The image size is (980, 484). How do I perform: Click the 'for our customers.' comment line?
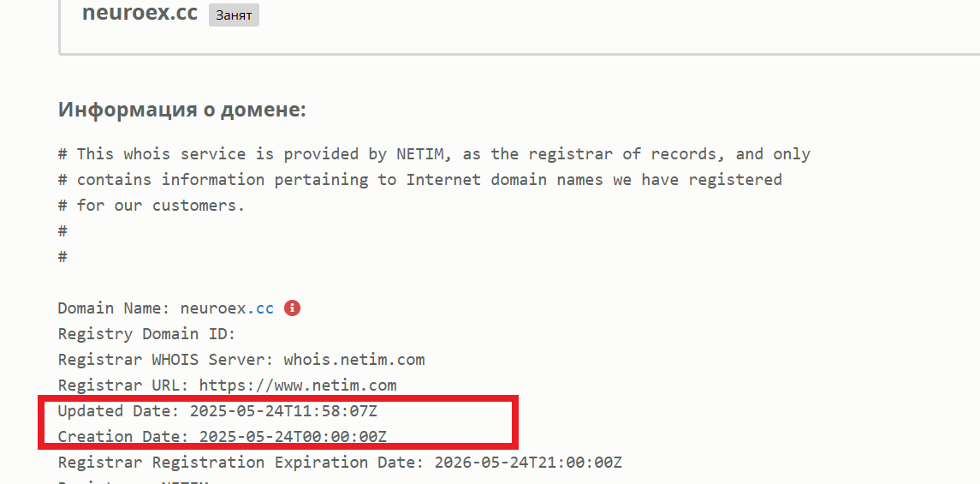151,205
